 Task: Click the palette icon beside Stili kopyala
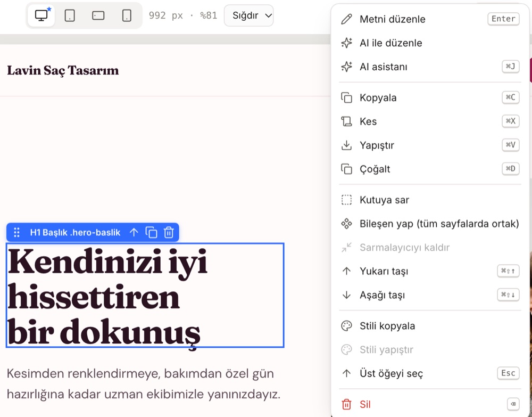tap(346, 325)
